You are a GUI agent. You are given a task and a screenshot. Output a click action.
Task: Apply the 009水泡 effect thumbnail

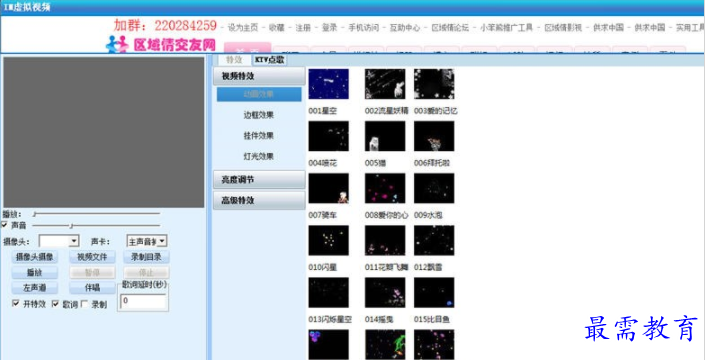[434, 188]
